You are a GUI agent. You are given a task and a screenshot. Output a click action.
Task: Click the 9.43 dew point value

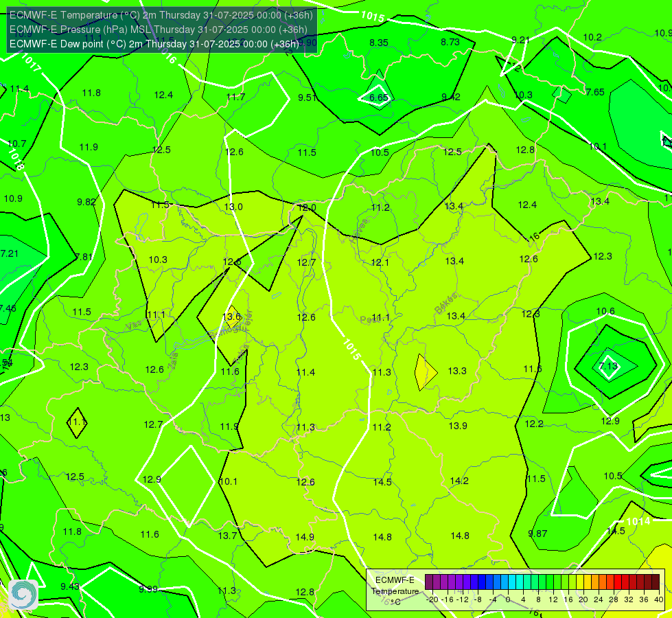[x=70, y=586]
